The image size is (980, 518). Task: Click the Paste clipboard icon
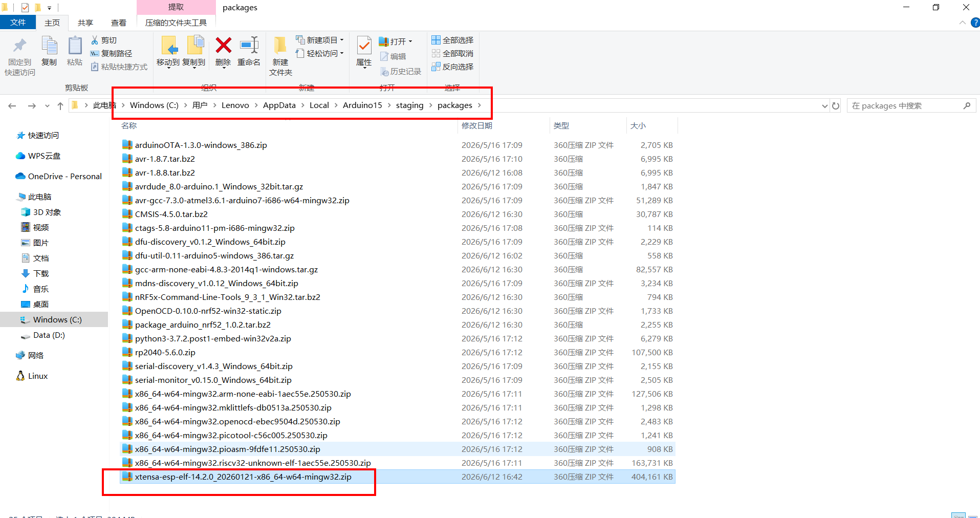pyautogui.click(x=75, y=51)
